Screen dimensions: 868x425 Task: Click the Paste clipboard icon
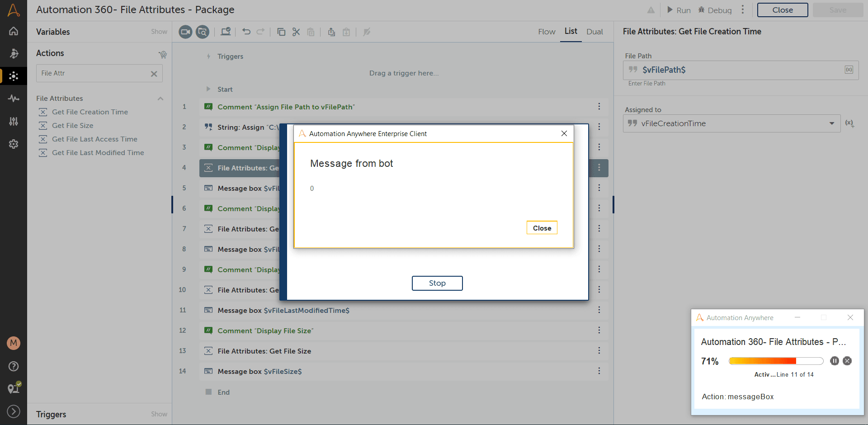(311, 32)
